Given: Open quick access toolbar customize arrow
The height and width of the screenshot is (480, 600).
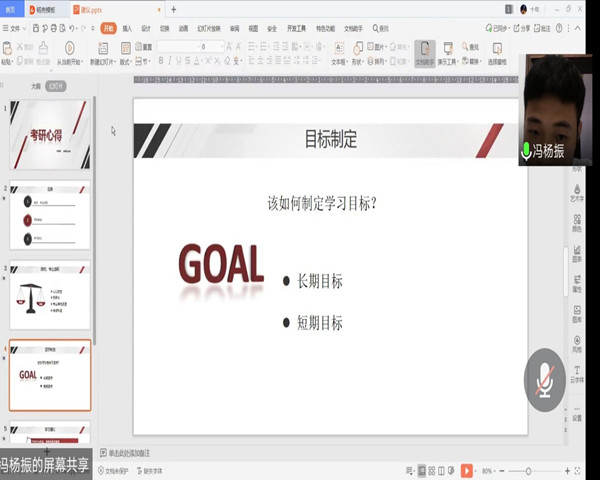Looking at the screenshot, I should (93, 28).
